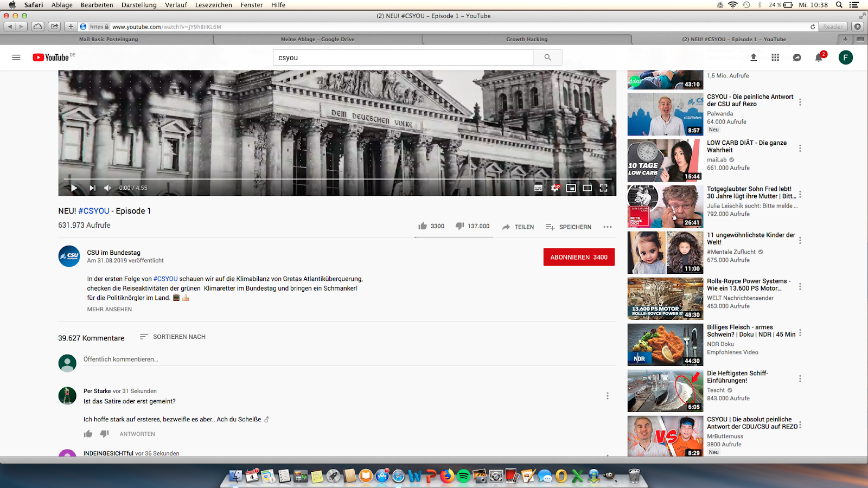
Task: Save the video via SPEICHERN
Action: 568,227
